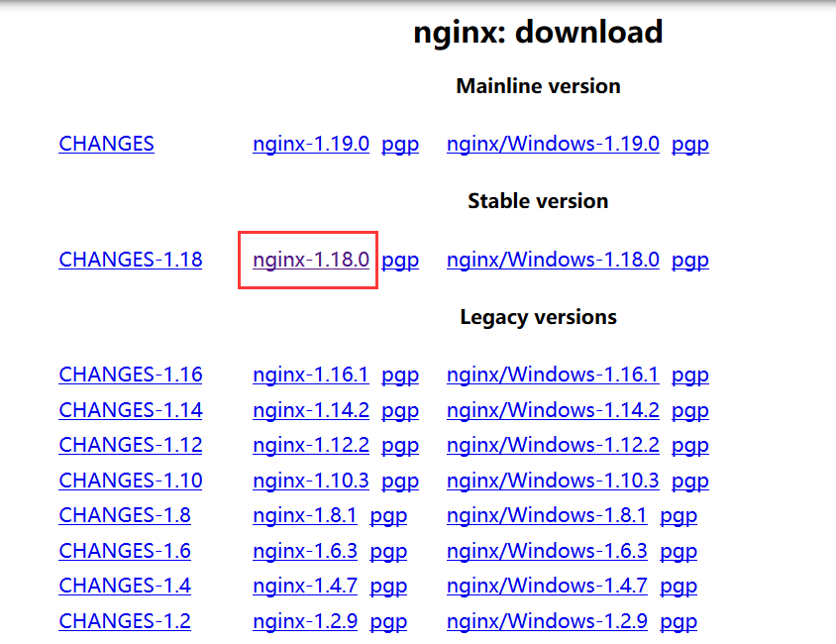
Task: Open pgp for nginx/Windows-1.10.3
Action: [x=690, y=481]
